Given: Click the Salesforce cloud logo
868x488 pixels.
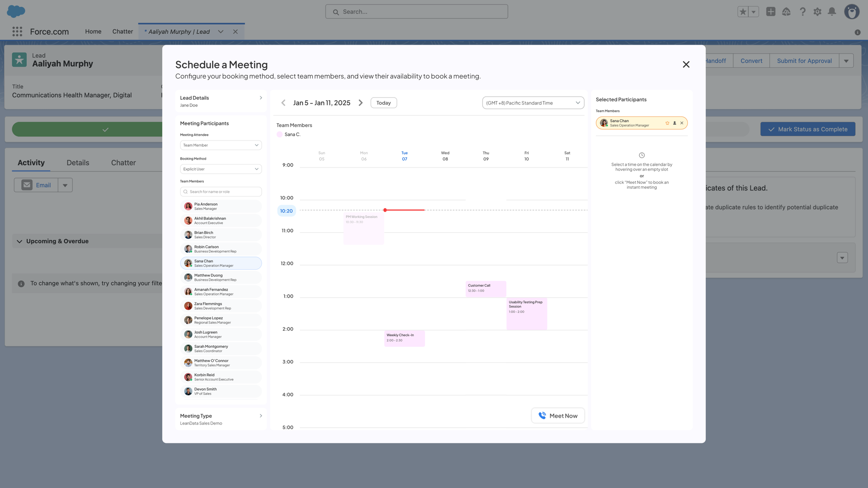Looking at the screenshot, I should tap(16, 11).
